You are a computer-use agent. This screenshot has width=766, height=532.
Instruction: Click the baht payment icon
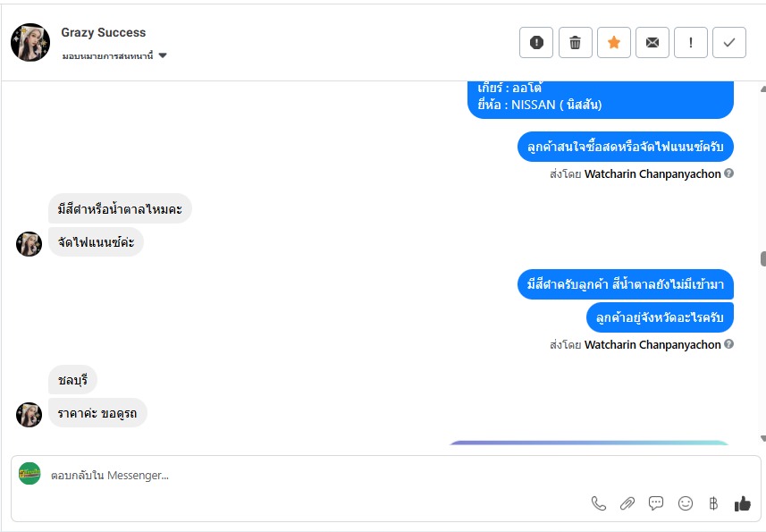click(x=713, y=503)
